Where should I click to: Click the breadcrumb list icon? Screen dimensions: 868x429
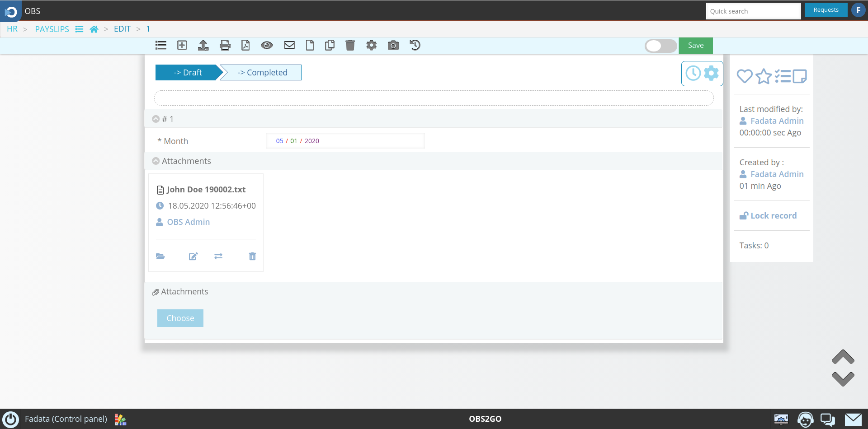79,29
